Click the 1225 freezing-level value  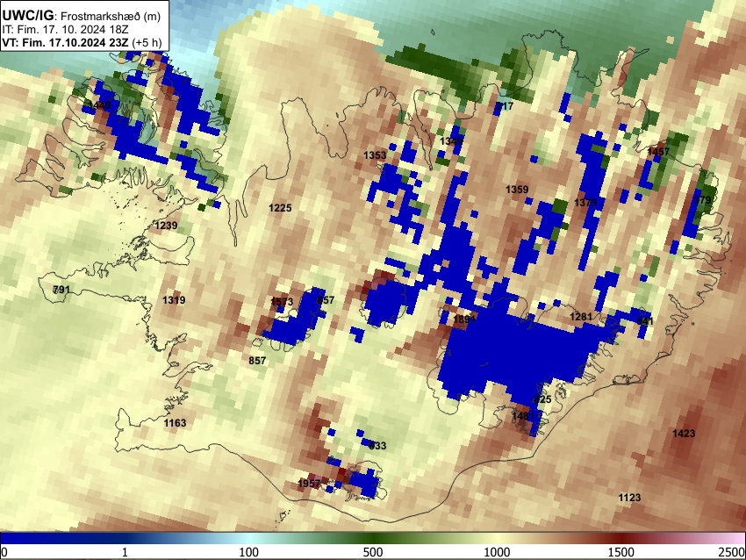[x=280, y=208]
